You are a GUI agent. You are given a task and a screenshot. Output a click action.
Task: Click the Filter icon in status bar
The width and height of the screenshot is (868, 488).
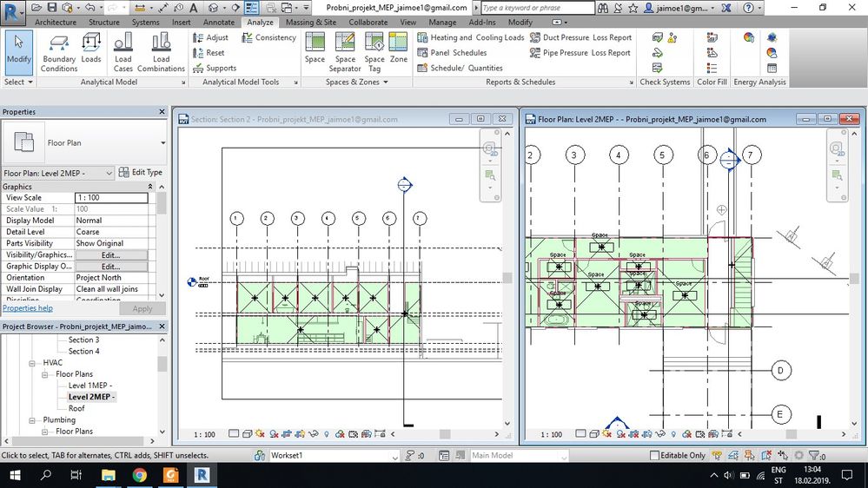814,455
